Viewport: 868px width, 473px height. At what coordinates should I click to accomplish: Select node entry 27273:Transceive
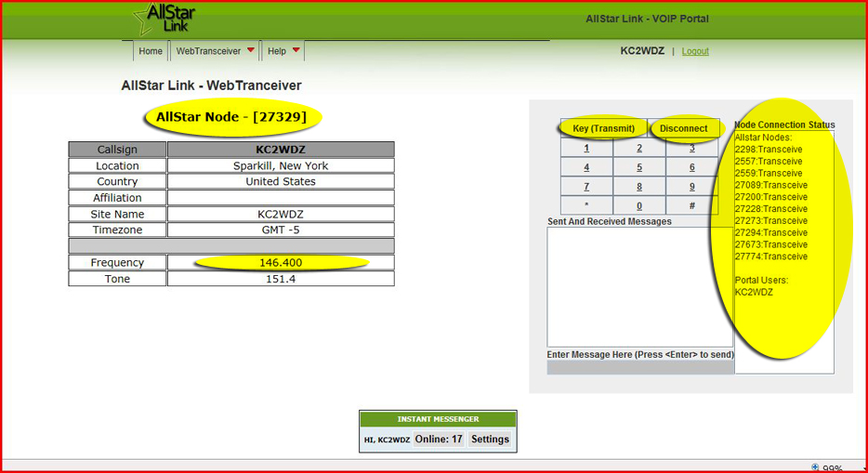pos(771,221)
